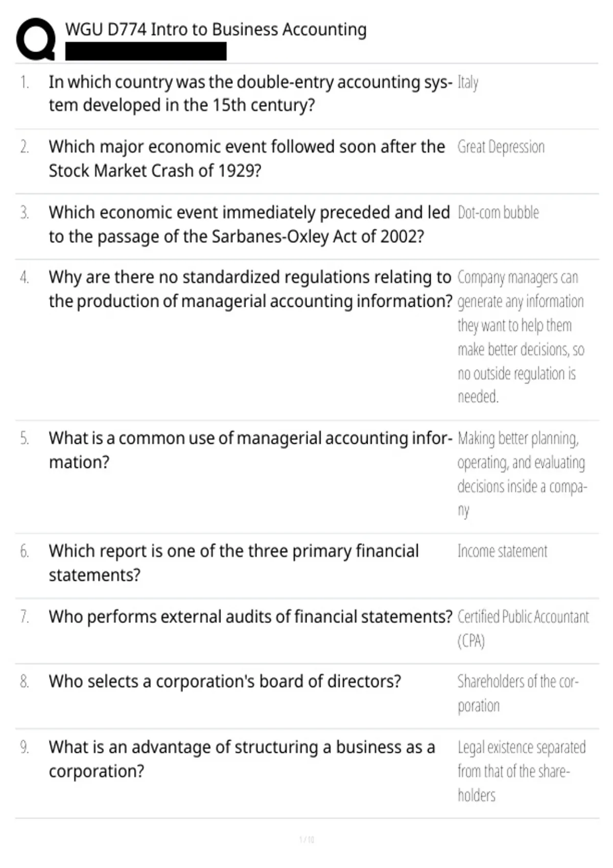613x868 pixels.
Task: Click the 'Certified Public Accountant (CPA)' answer
Action: (x=523, y=628)
